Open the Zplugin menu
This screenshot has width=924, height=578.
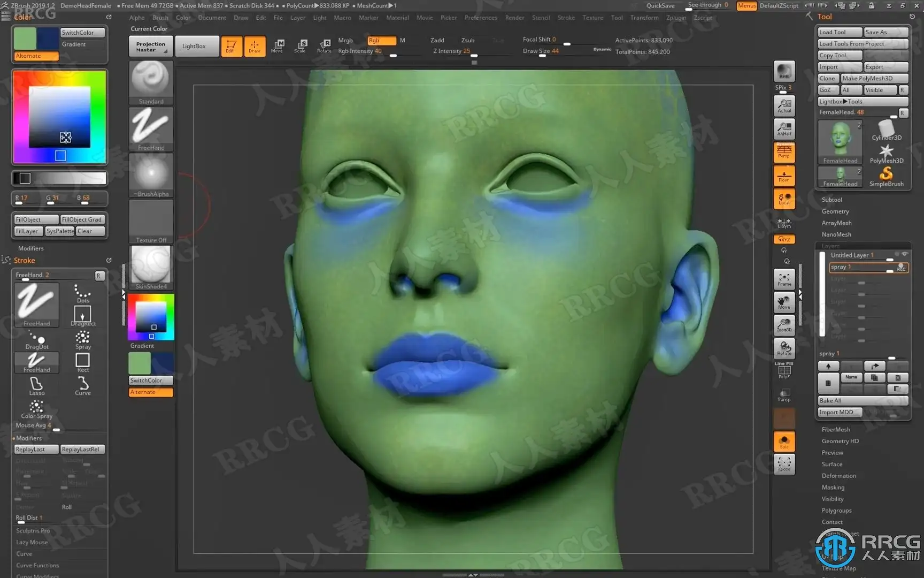point(676,18)
